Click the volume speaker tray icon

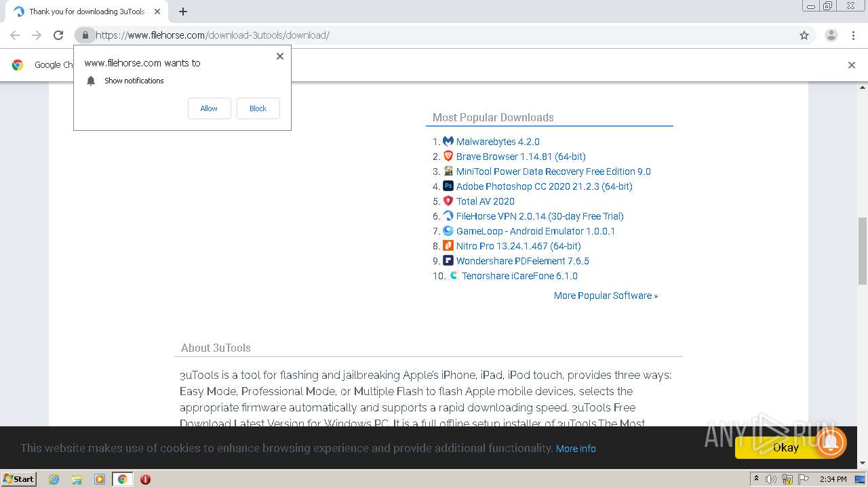pos(771,479)
